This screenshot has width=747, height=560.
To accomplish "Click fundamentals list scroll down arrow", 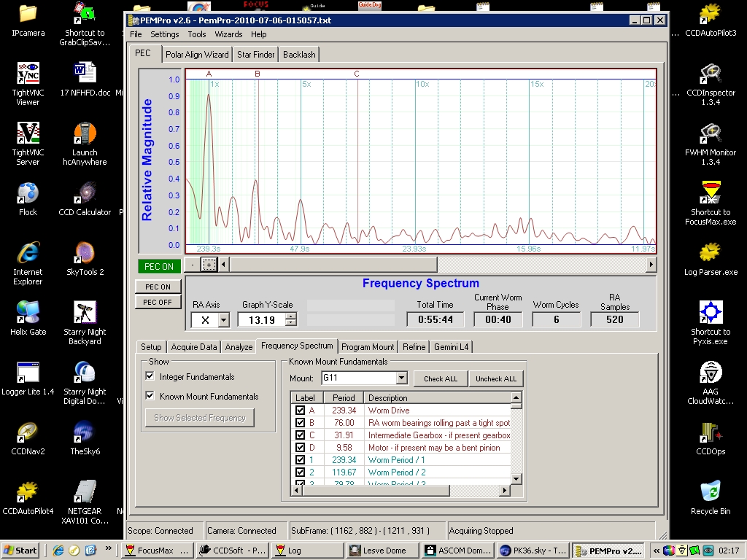I will (x=516, y=478).
